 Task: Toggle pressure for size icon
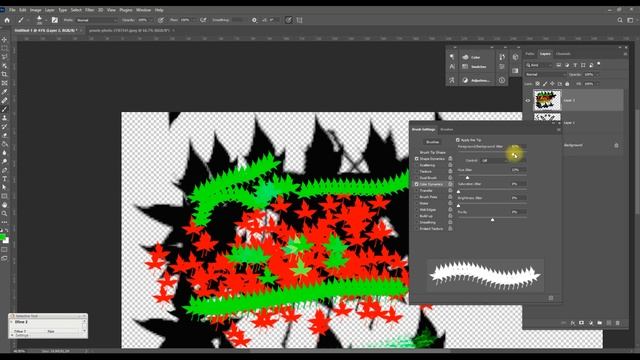coord(289,20)
